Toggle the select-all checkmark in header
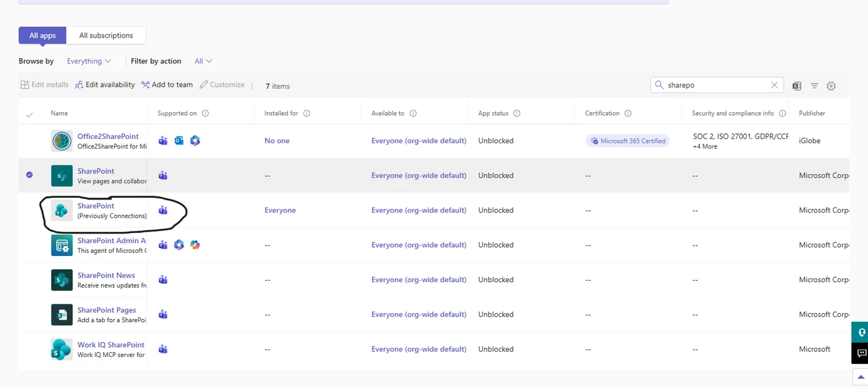Screen dimensions: 868x388 29,114
